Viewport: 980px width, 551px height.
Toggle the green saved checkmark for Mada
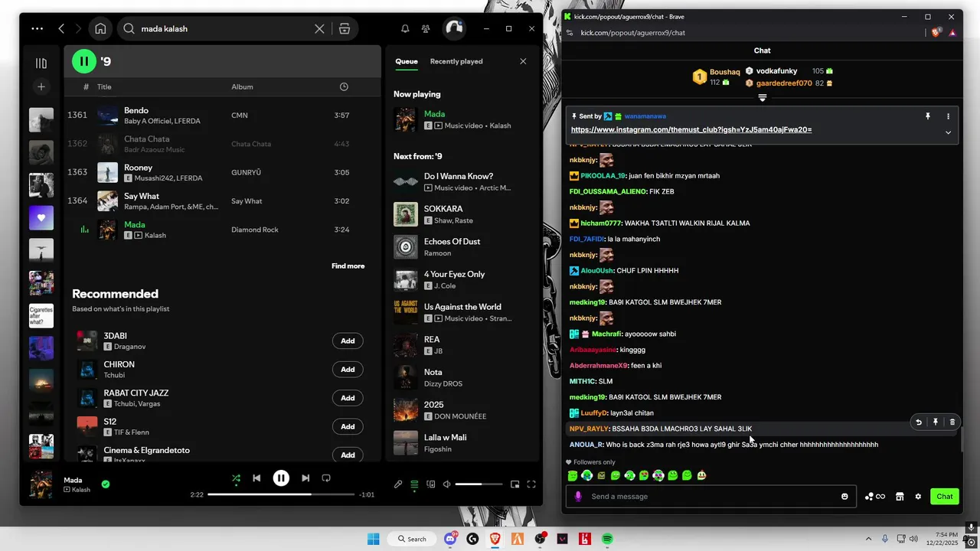106,484
